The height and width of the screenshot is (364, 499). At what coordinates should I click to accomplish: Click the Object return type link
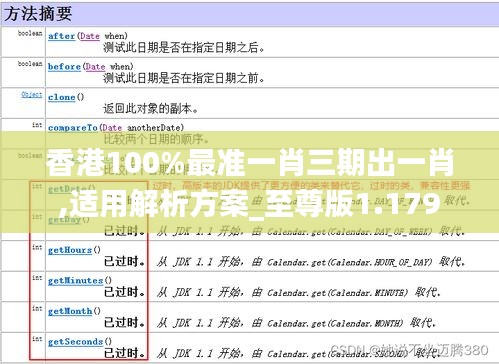pyautogui.click(x=32, y=95)
